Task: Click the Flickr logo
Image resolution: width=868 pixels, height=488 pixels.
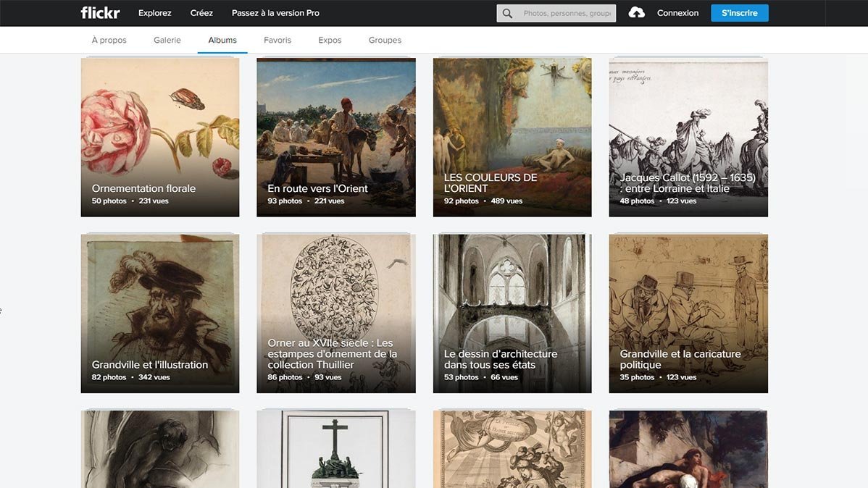Action: pyautogui.click(x=100, y=13)
